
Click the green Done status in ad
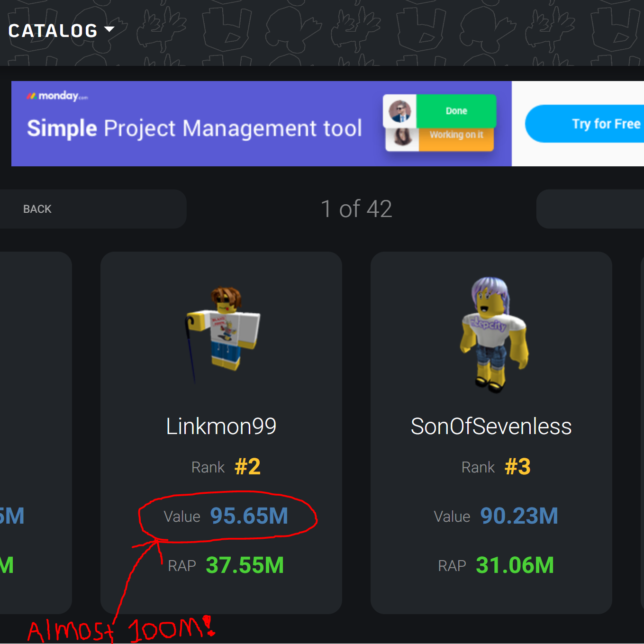pos(456,111)
